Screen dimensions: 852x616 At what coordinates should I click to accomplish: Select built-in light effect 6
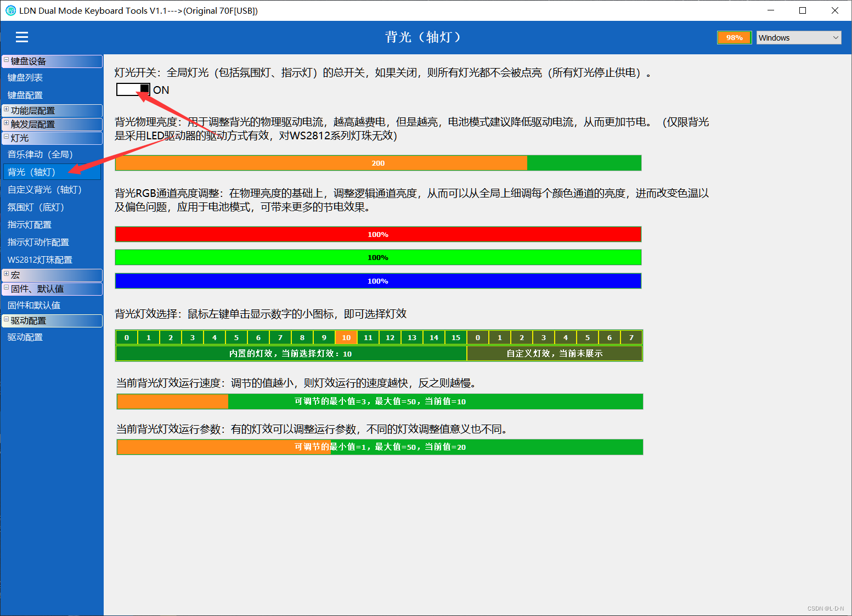tap(258, 337)
